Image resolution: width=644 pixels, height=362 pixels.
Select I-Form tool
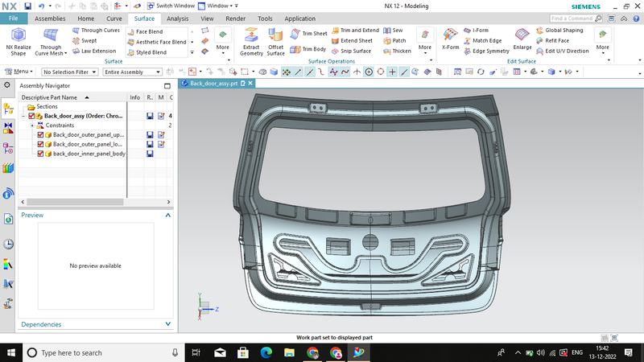[476, 31]
